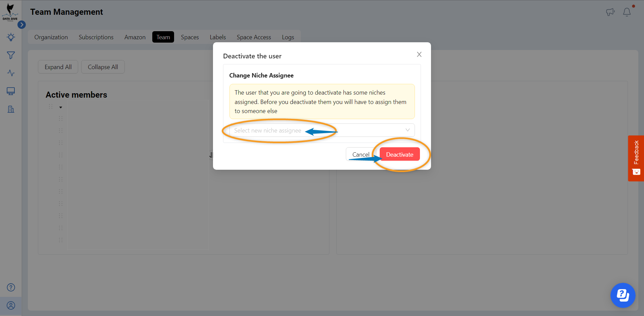Click the red Deactivate button
This screenshot has width=644, height=316.
399,154
